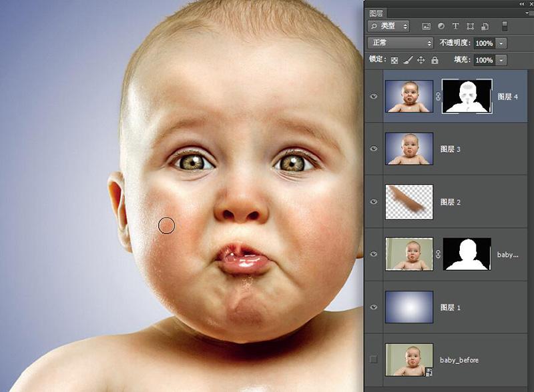Lock all (padlock icon)
The width and height of the screenshot is (534, 392).
point(435,60)
